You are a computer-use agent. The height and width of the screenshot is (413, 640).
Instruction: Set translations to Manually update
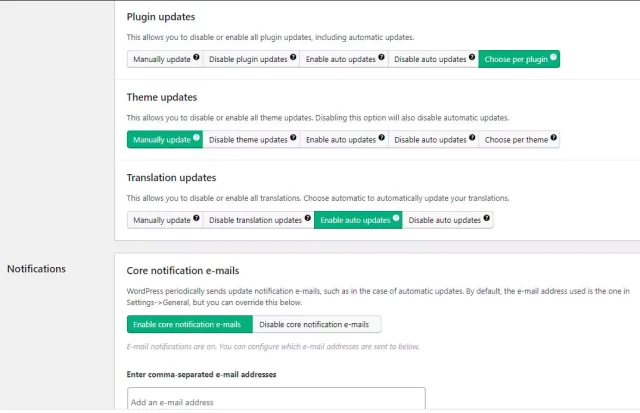point(161,220)
